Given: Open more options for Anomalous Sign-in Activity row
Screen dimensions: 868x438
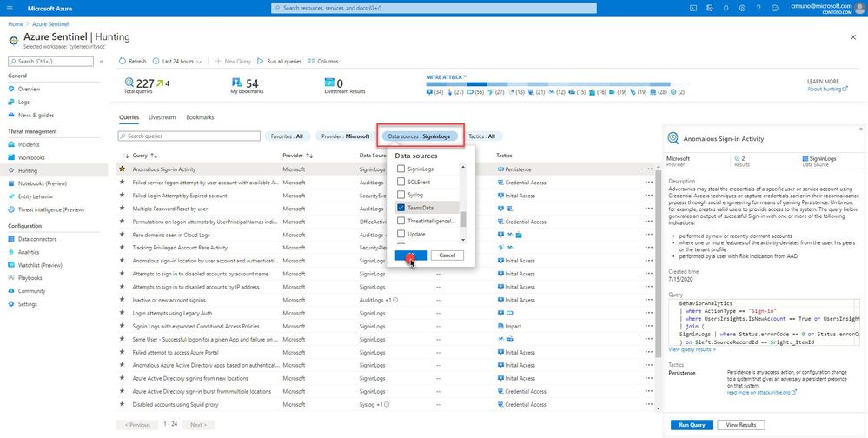Looking at the screenshot, I should 648,169.
